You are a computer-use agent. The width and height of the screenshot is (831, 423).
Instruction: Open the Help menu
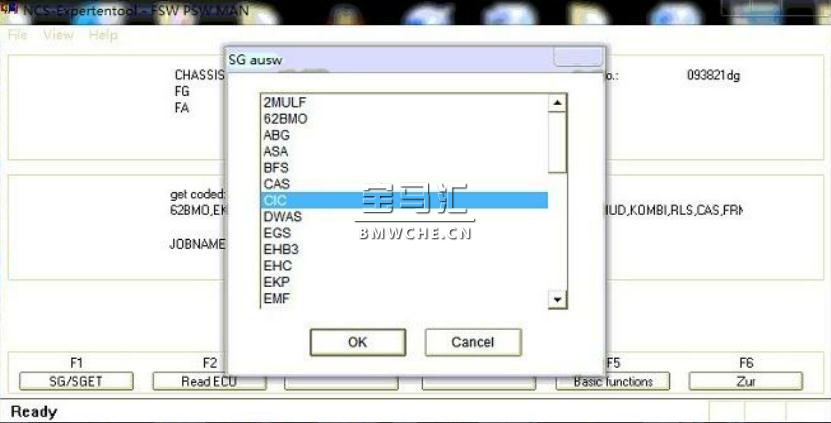tap(103, 36)
